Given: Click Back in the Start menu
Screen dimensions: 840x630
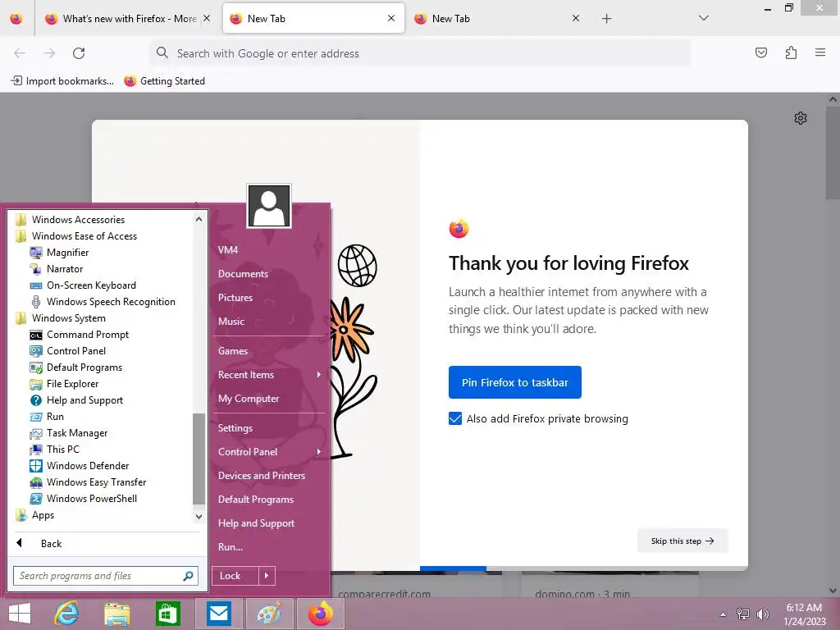Looking at the screenshot, I should click(51, 544).
